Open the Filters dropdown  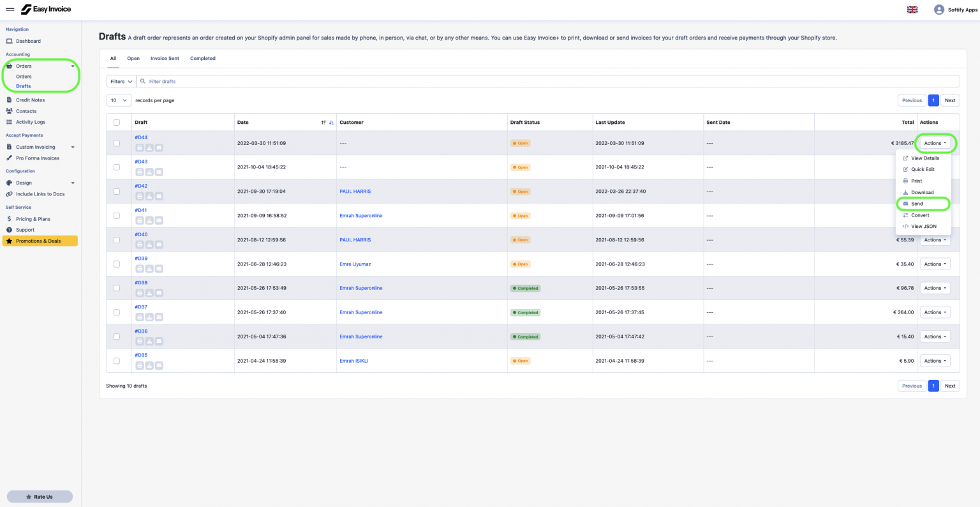point(121,82)
